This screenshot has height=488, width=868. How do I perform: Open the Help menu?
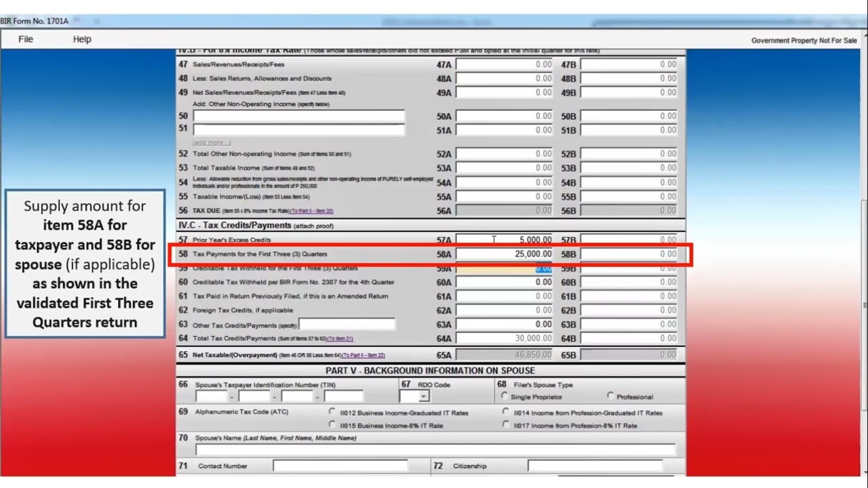coord(82,39)
